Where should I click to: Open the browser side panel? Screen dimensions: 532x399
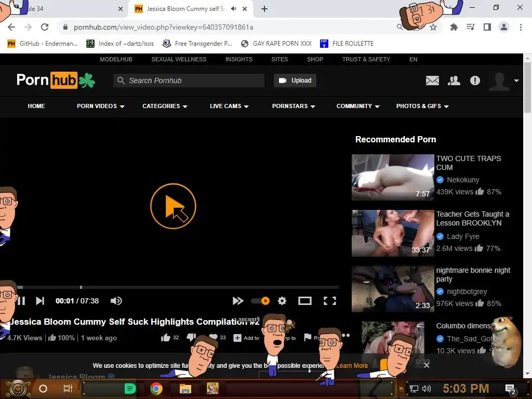tap(487, 27)
